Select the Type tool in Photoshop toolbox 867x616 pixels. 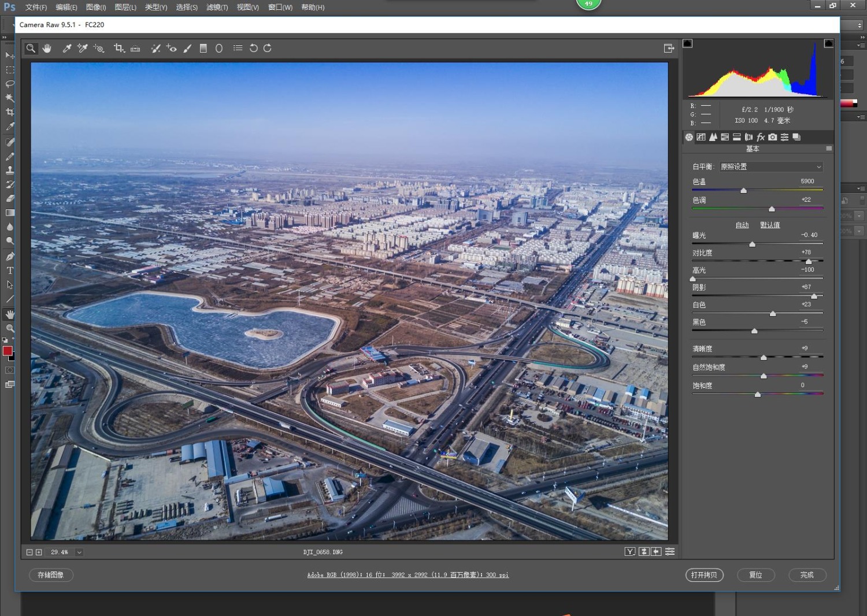point(10,270)
